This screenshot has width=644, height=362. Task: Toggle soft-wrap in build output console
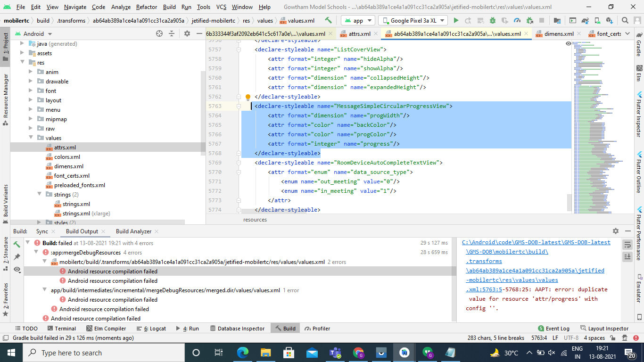point(627,245)
